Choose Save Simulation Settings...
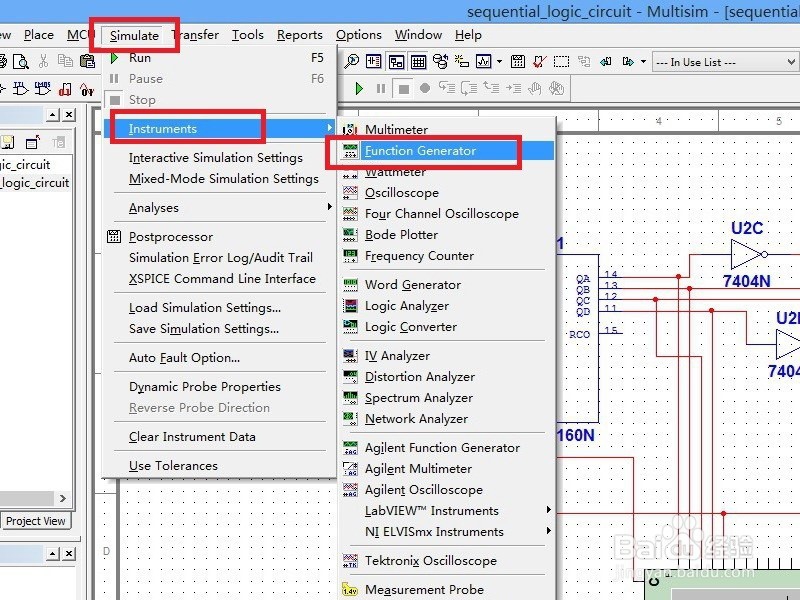Viewport: 800px width, 600px height. (x=219, y=329)
